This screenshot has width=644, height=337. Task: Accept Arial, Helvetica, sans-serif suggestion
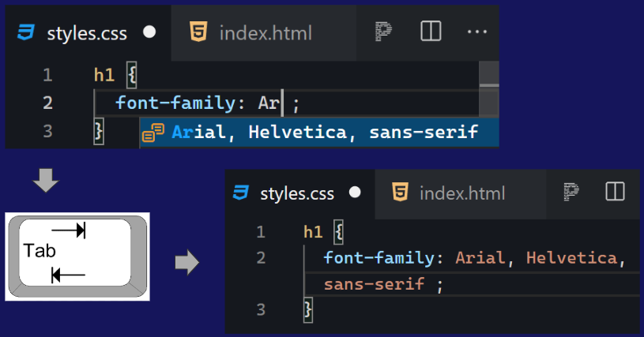319,133
